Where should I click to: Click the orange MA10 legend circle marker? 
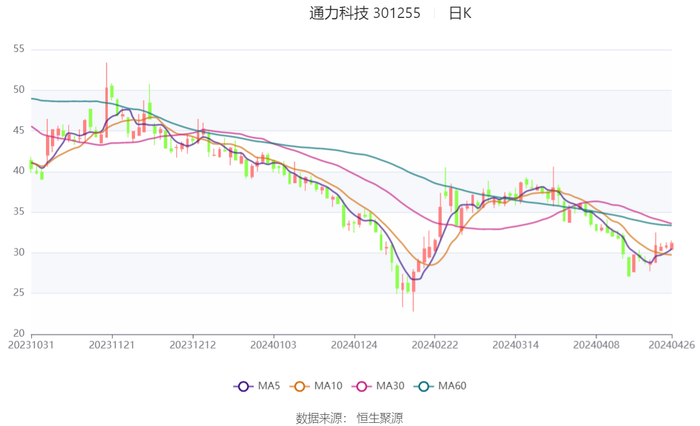300,386
